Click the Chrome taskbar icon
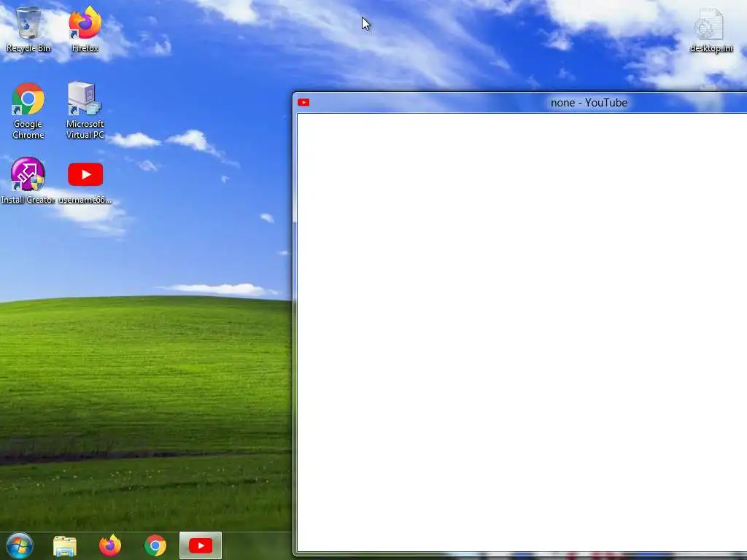This screenshot has width=747, height=560. 155,545
